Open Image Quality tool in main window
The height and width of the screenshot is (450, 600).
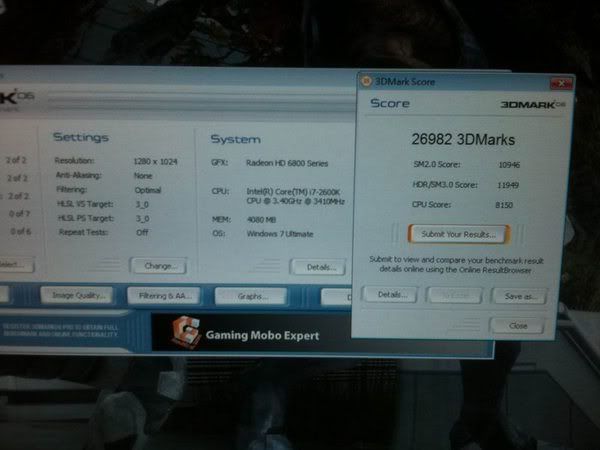(x=77, y=295)
